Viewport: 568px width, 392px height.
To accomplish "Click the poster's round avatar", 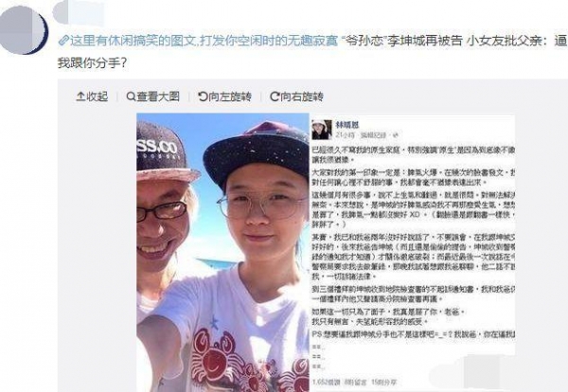I will click(24, 29).
